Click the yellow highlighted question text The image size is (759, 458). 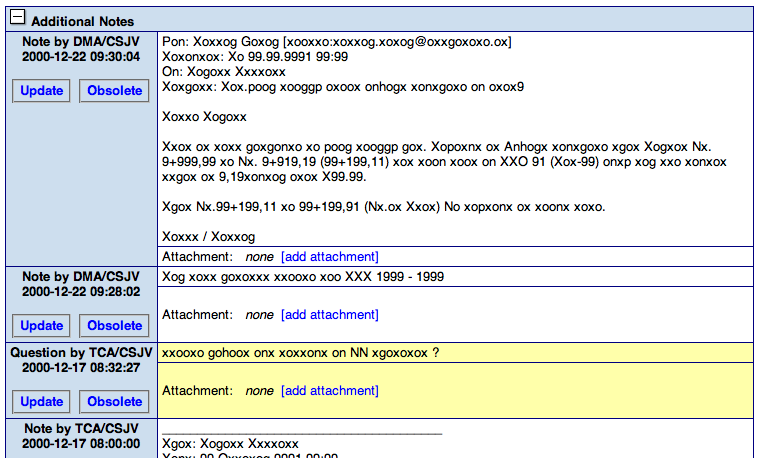300,353
